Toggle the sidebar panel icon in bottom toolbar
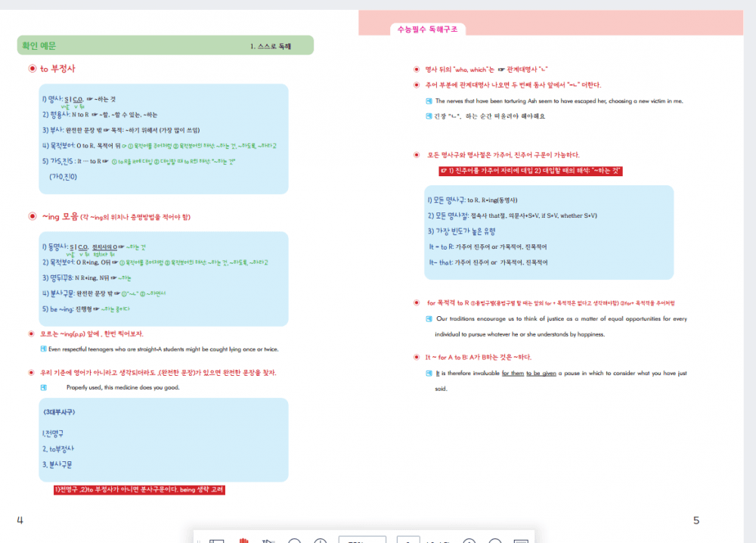756x543 pixels. pos(217,540)
